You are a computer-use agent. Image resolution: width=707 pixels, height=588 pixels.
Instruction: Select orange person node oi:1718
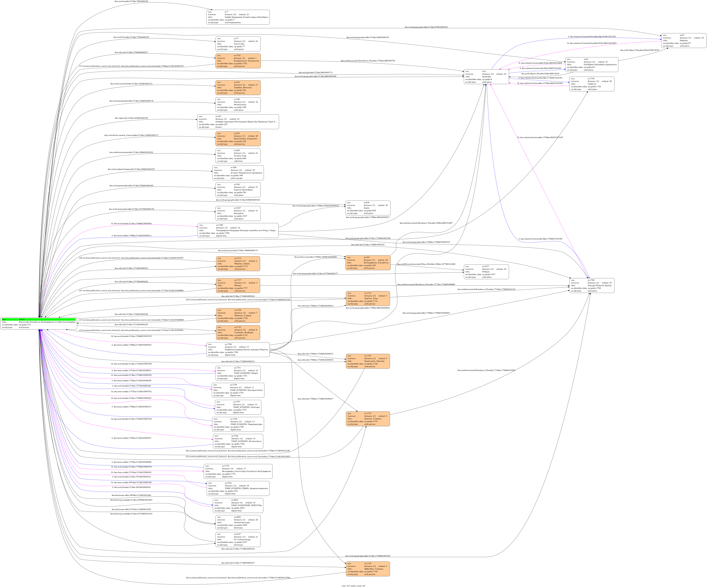coord(368,569)
